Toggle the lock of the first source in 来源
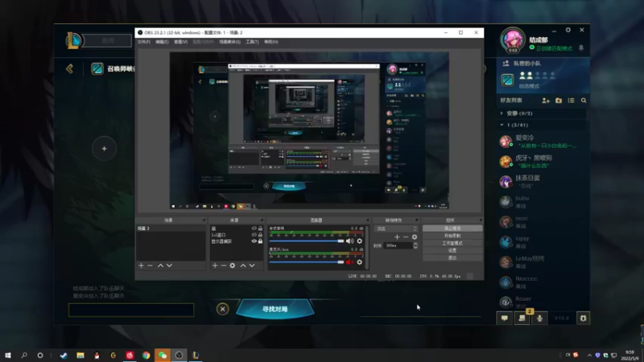 pyautogui.click(x=260, y=228)
